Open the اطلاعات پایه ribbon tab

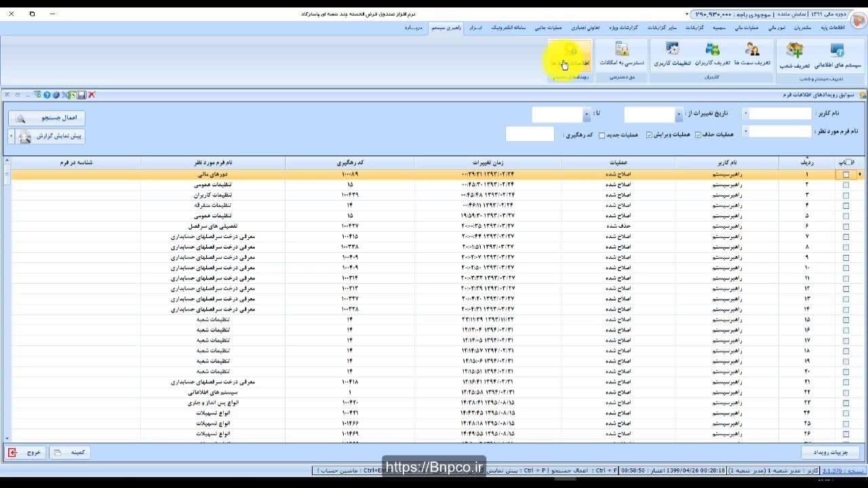(833, 28)
